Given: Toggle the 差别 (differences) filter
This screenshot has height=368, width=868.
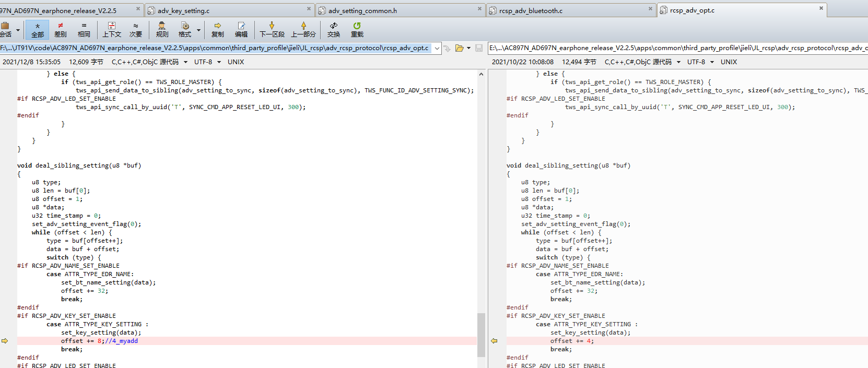Looking at the screenshot, I should [61, 30].
